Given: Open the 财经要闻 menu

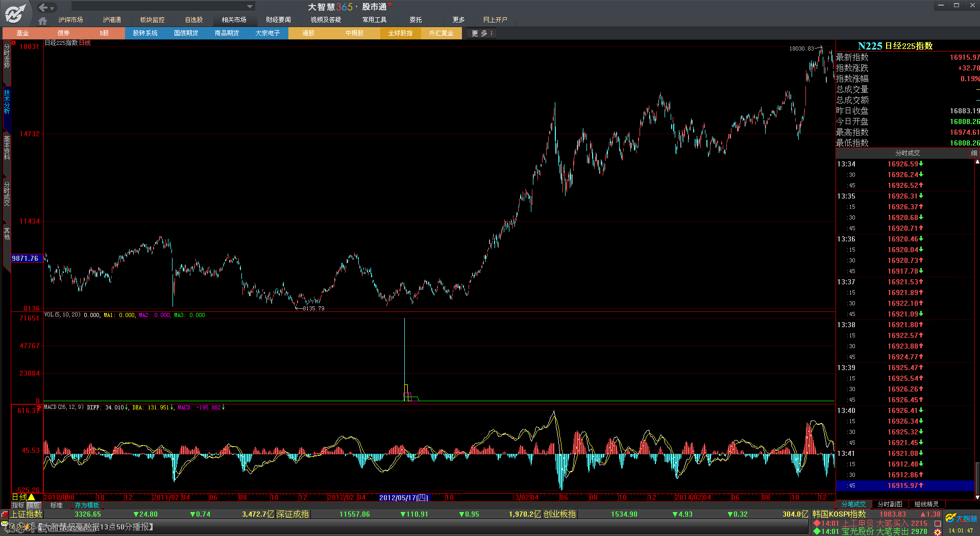Looking at the screenshot, I should 278,20.
